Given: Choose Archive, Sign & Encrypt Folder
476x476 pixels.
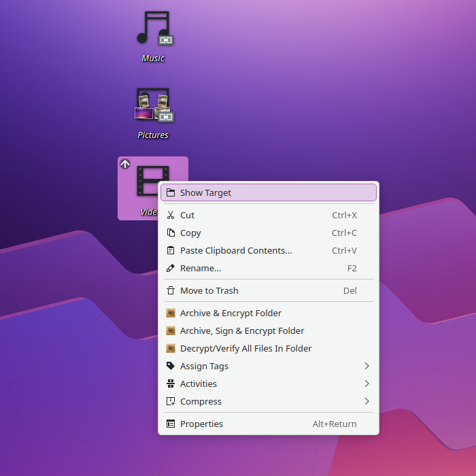Looking at the screenshot, I should [x=269, y=330].
